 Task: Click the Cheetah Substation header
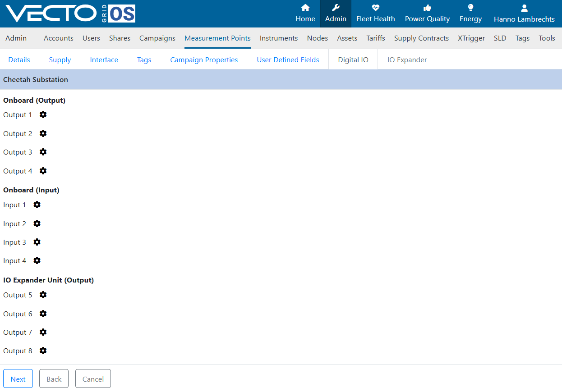pyautogui.click(x=36, y=79)
